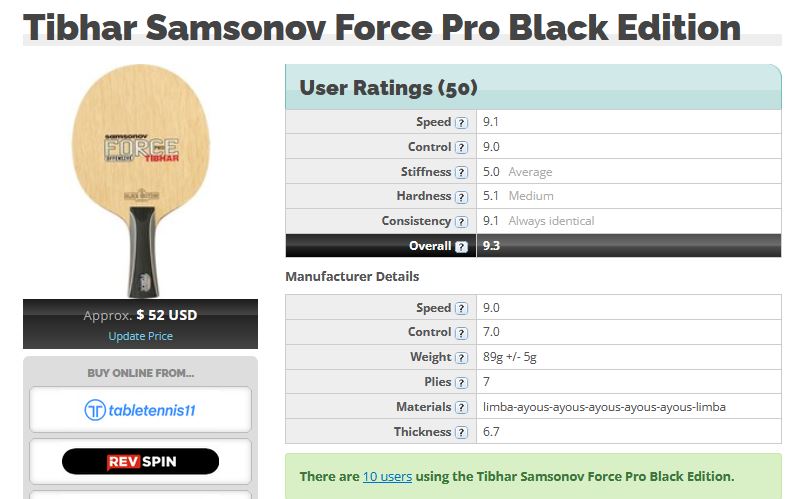788x499 pixels.
Task: Open the 10 users link
Action: (x=387, y=477)
